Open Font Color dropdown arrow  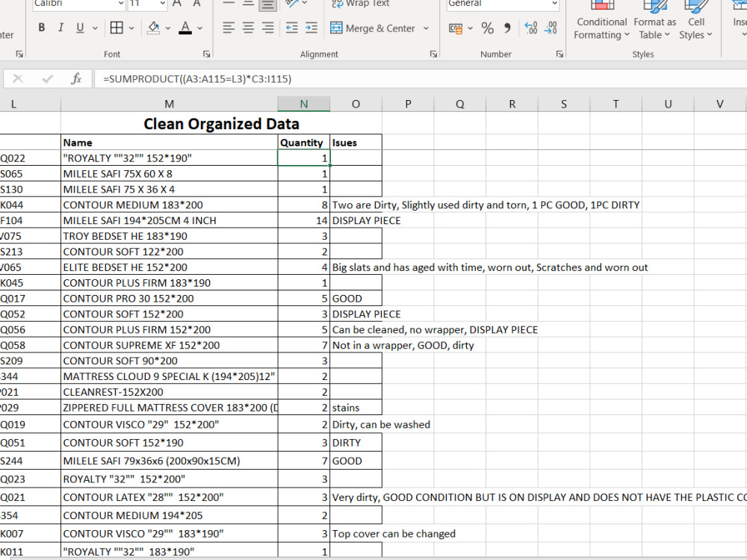199,28
